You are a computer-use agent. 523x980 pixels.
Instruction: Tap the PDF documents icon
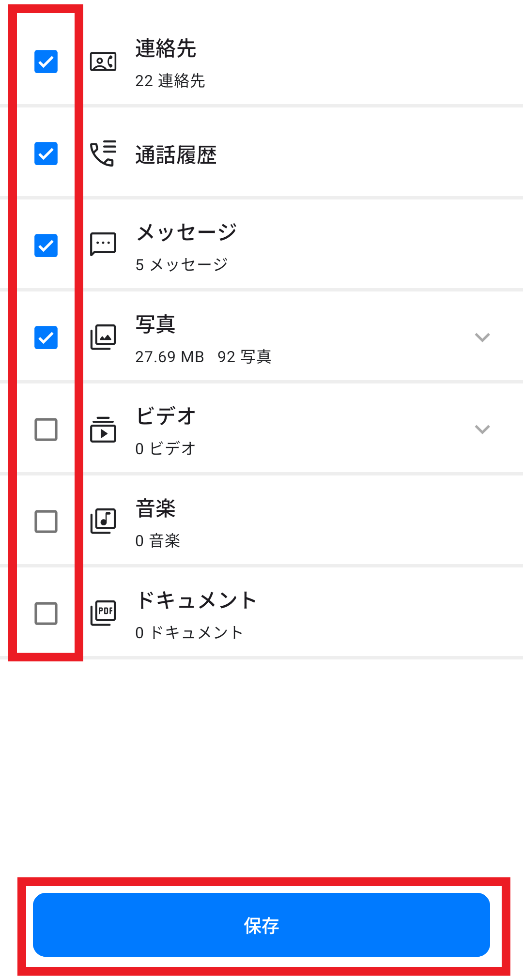103,613
